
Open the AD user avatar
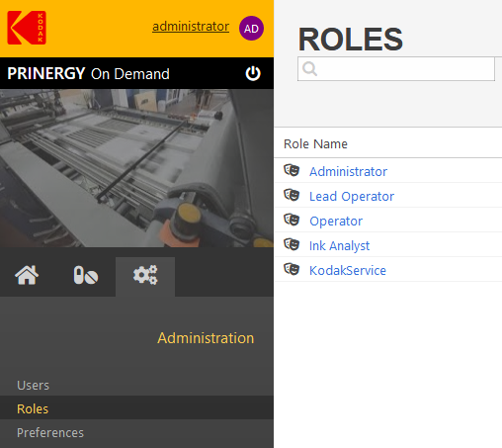pos(251,29)
